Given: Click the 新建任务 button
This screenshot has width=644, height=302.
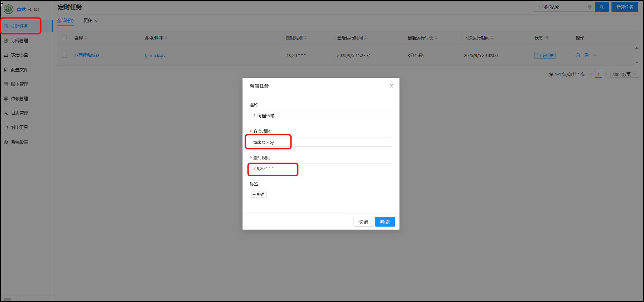Looking at the screenshot, I should [x=625, y=7].
